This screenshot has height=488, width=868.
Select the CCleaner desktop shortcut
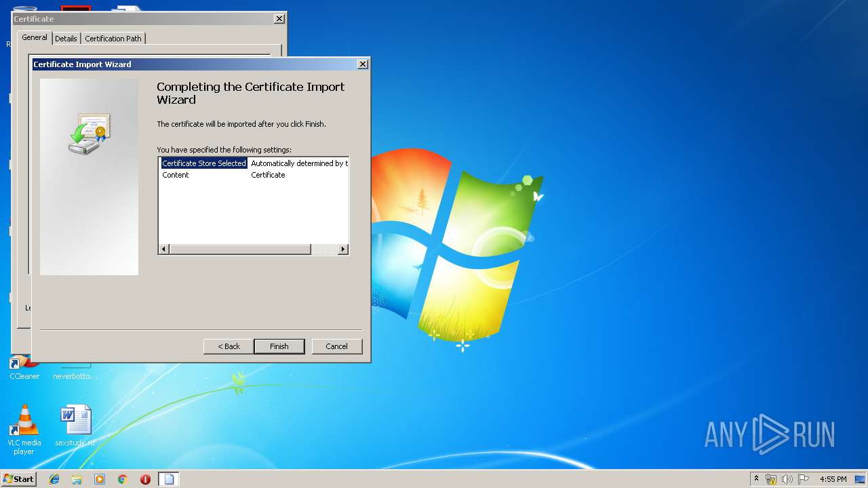(x=24, y=368)
